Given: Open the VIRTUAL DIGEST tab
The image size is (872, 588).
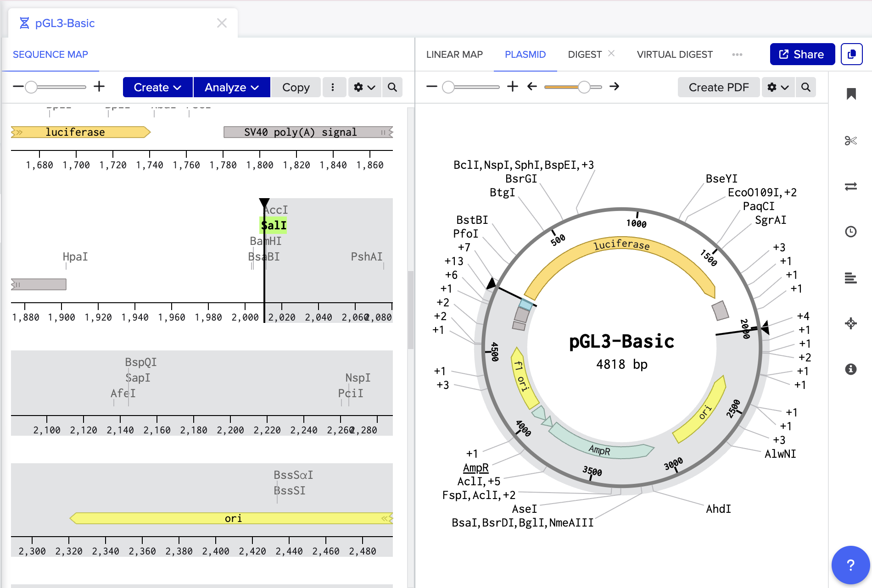Looking at the screenshot, I should (x=675, y=55).
